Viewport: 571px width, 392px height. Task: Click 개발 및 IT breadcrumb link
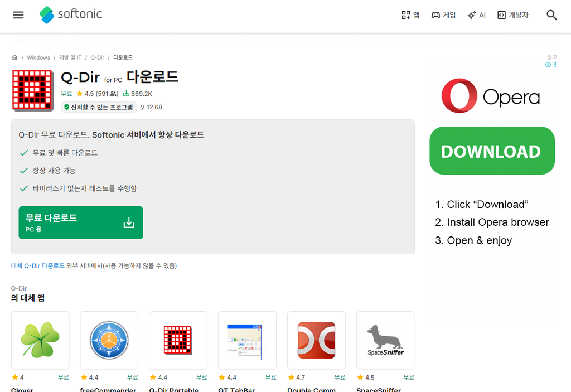coord(70,57)
